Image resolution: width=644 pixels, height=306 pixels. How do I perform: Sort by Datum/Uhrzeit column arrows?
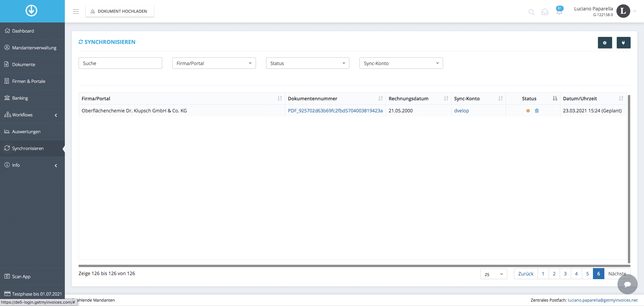point(621,98)
